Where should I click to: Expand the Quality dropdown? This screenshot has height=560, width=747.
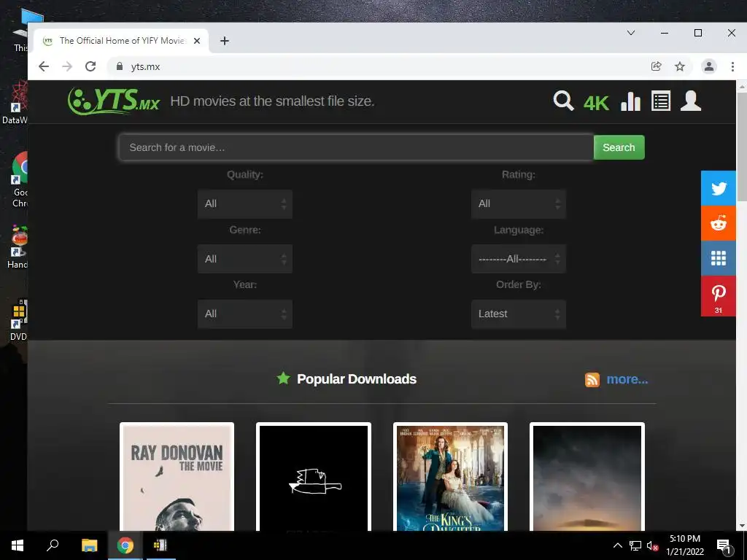[245, 204]
